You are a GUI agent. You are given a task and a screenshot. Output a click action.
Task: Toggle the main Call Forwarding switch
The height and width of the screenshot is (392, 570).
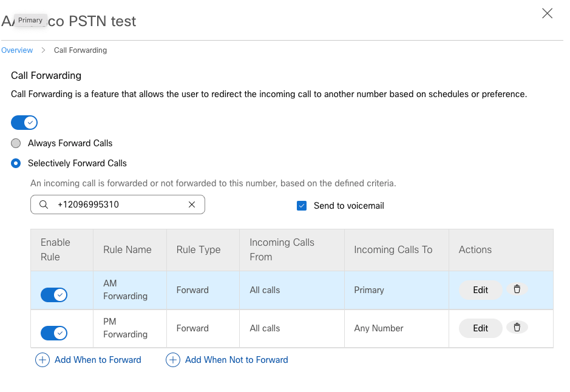pyautogui.click(x=24, y=123)
